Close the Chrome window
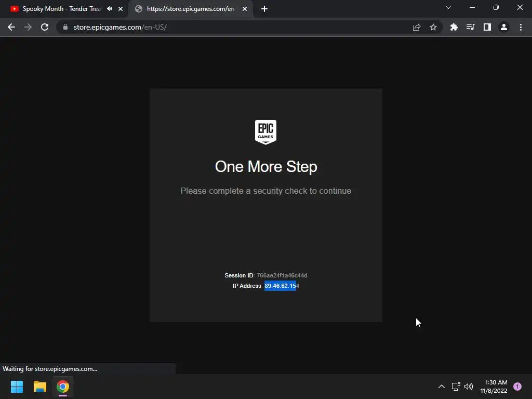532x399 pixels. pyautogui.click(x=520, y=7)
